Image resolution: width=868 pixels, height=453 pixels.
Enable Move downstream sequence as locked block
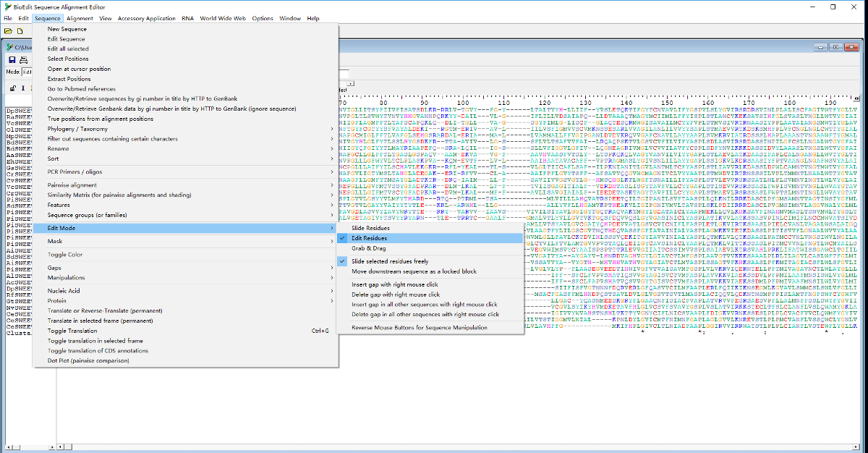click(414, 271)
